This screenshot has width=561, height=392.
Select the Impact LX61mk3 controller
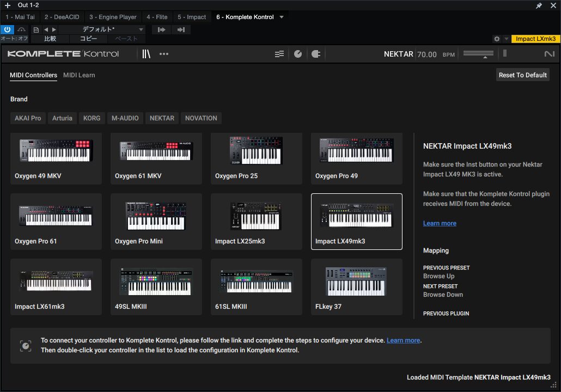click(56, 287)
